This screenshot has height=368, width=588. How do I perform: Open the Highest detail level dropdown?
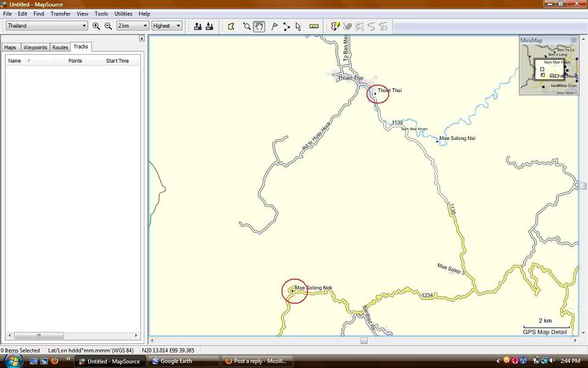(178, 26)
